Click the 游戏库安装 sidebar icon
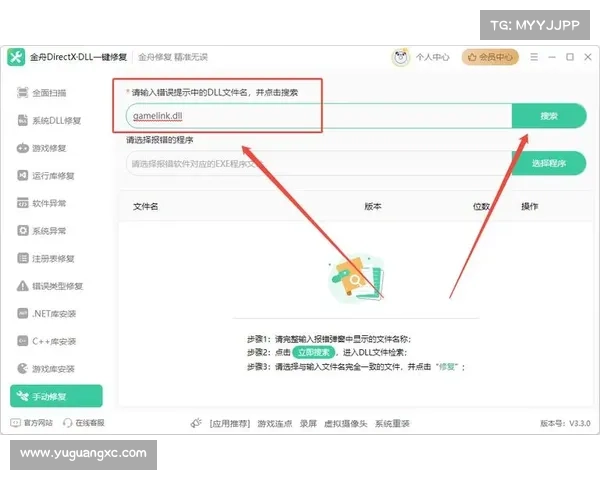This screenshot has height=480, width=600. [x=23, y=369]
